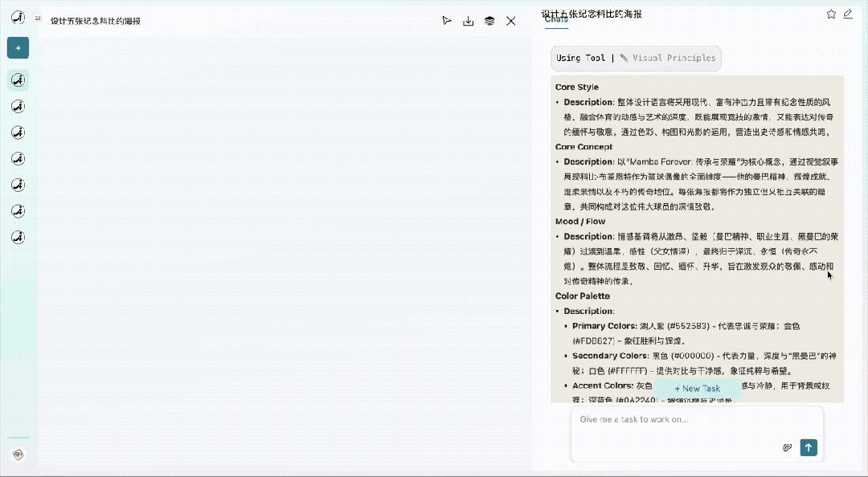Click the app logo at top-left corner

point(18,18)
